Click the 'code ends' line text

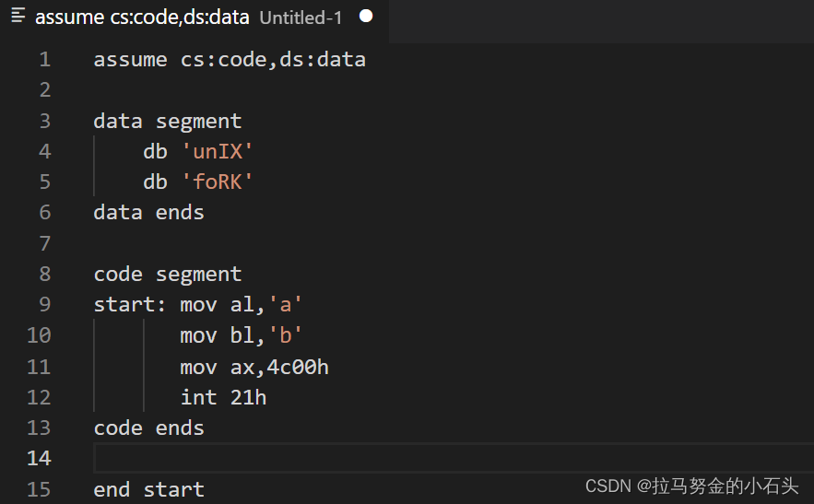(148, 428)
